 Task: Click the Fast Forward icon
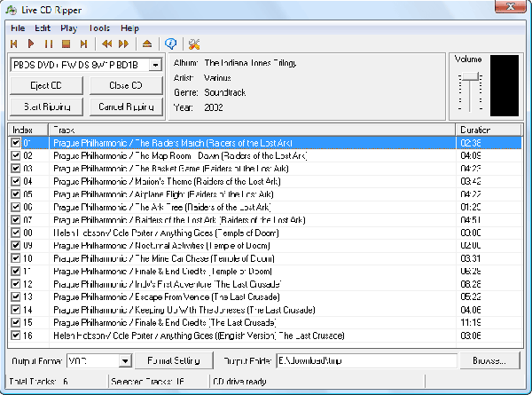pyautogui.click(x=124, y=43)
